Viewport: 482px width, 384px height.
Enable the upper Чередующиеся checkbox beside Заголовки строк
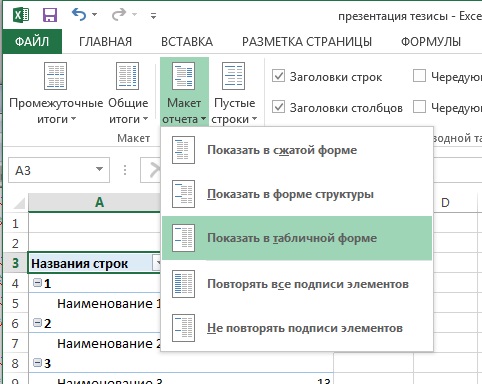coord(419,75)
